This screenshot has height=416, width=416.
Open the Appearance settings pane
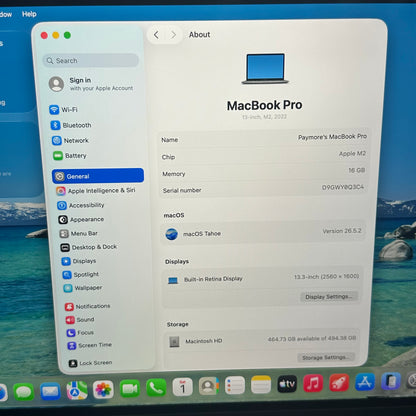[81, 219]
